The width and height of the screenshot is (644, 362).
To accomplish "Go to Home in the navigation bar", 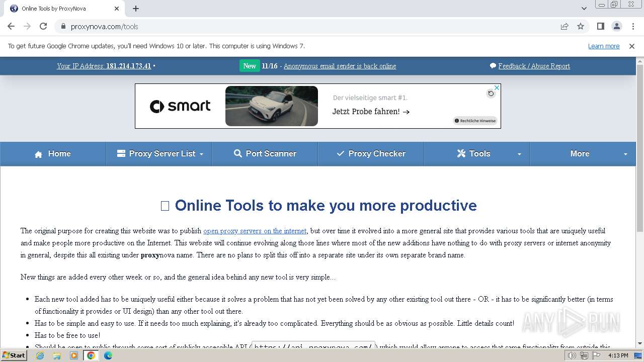I will pos(53,154).
